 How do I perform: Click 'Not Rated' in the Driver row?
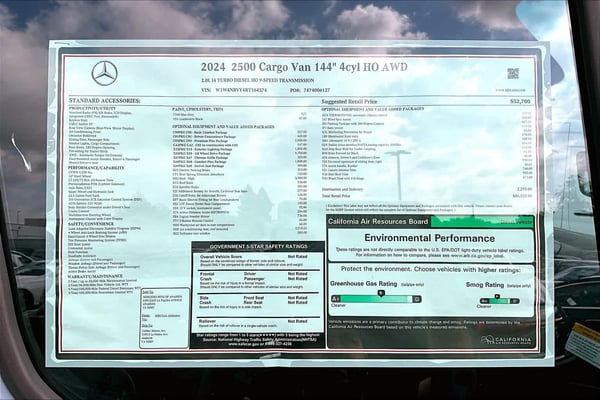click(x=297, y=274)
